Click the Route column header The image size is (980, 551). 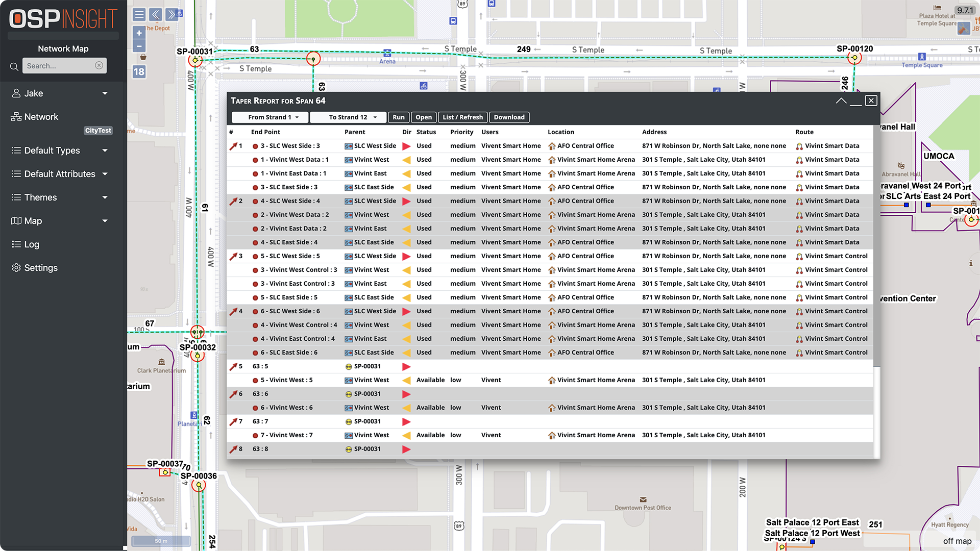[804, 132]
